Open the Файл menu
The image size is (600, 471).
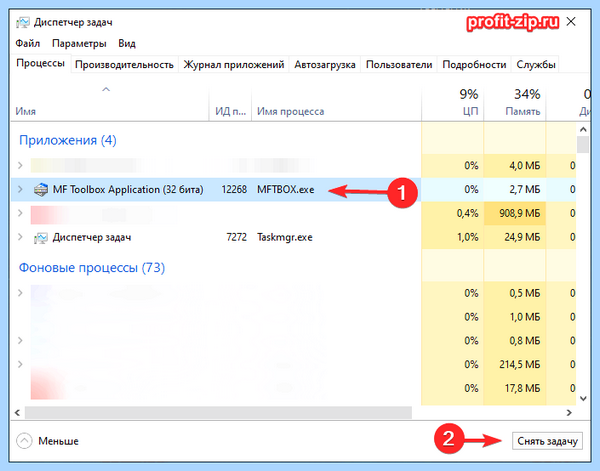(28, 43)
